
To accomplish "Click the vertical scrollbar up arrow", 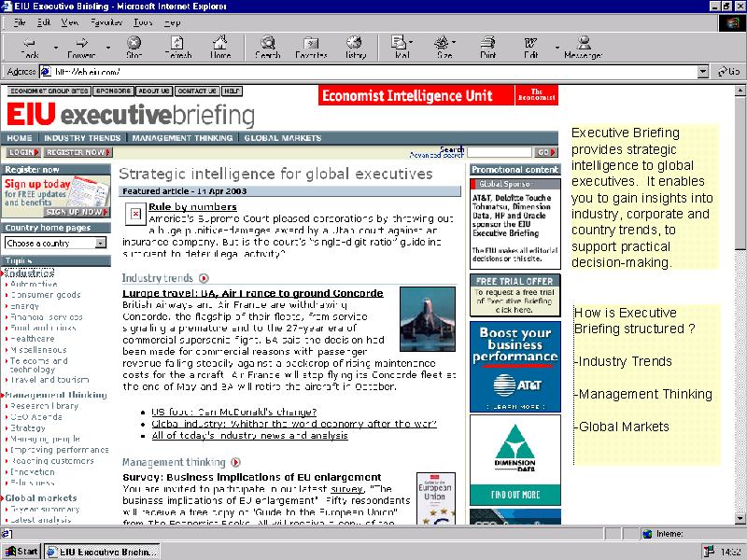I will click(740, 90).
